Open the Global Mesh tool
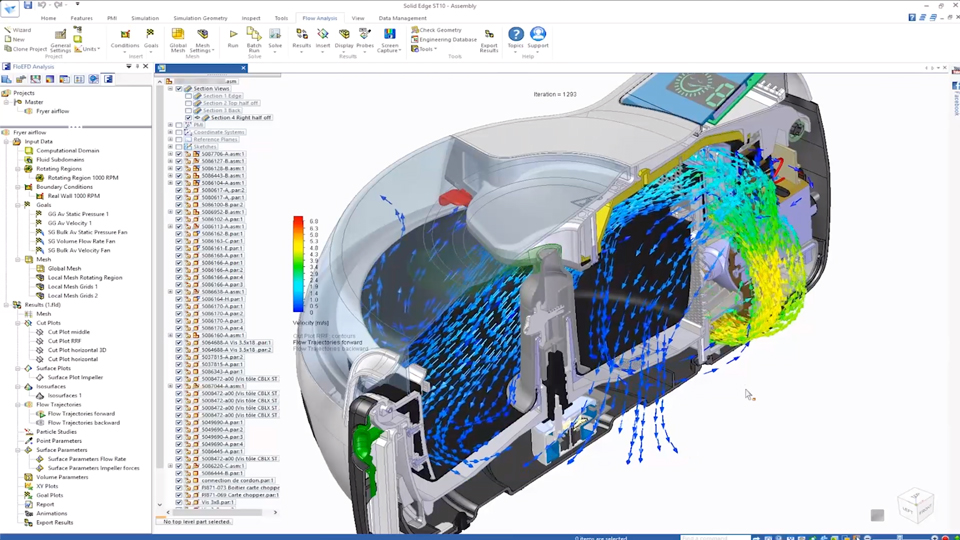Viewport: 960px width, 540px height. pos(178,40)
